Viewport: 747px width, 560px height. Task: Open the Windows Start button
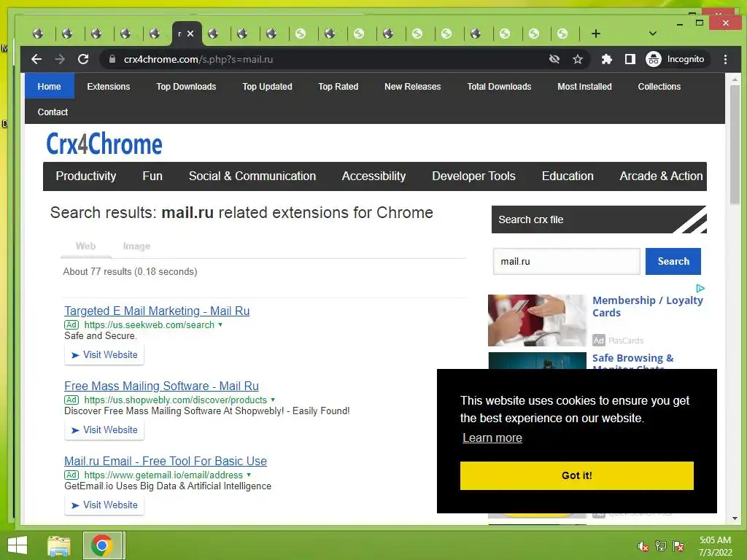tap(18, 545)
